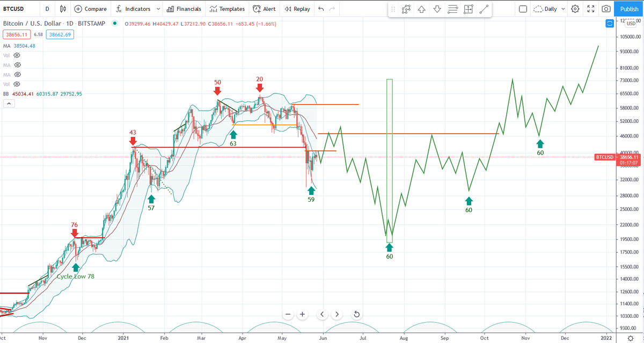Screen dimensions: 644x343
Task: Expand the Daily layout dropdown arrow
Action: (563, 9)
